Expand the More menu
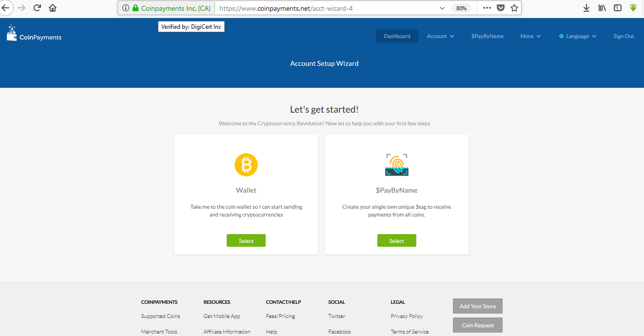 tap(530, 36)
